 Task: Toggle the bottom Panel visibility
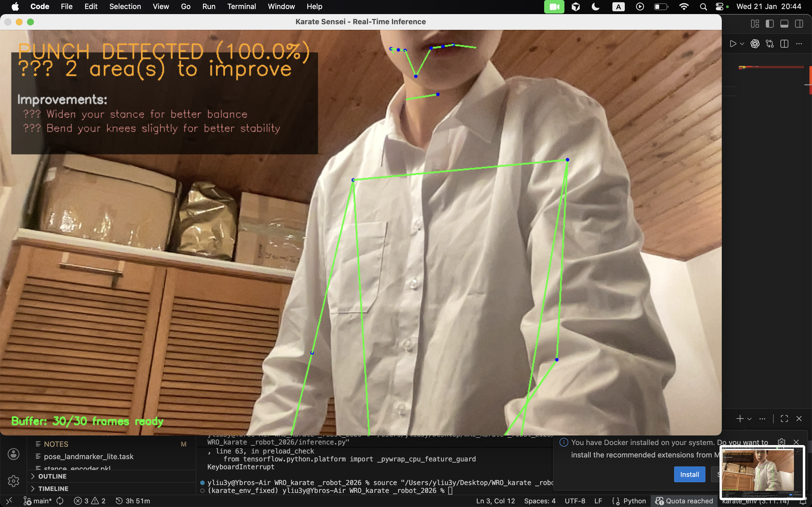pyautogui.click(x=784, y=23)
